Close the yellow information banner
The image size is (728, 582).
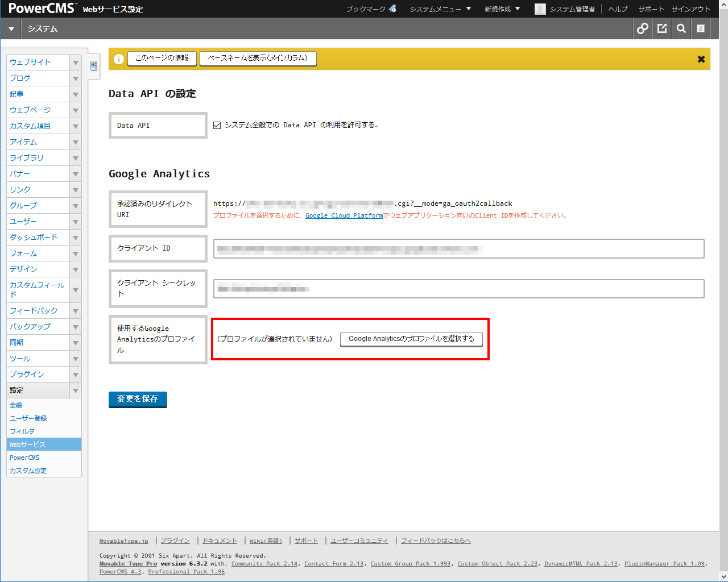(701, 59)
